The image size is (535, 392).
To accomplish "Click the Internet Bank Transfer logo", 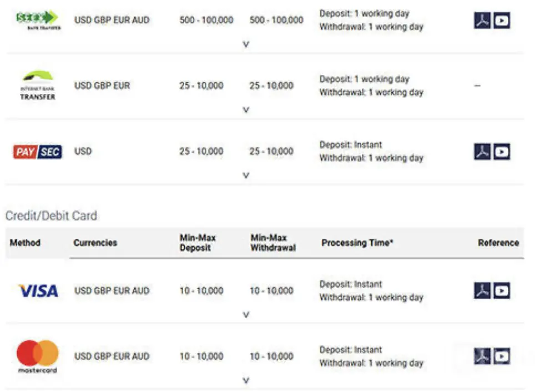I will click(38, 86).
